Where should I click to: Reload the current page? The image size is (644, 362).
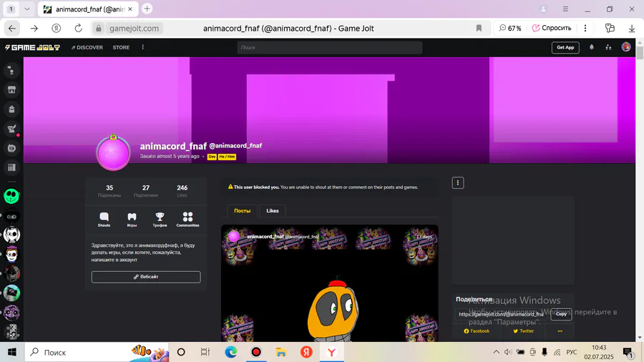pos(78,29)
